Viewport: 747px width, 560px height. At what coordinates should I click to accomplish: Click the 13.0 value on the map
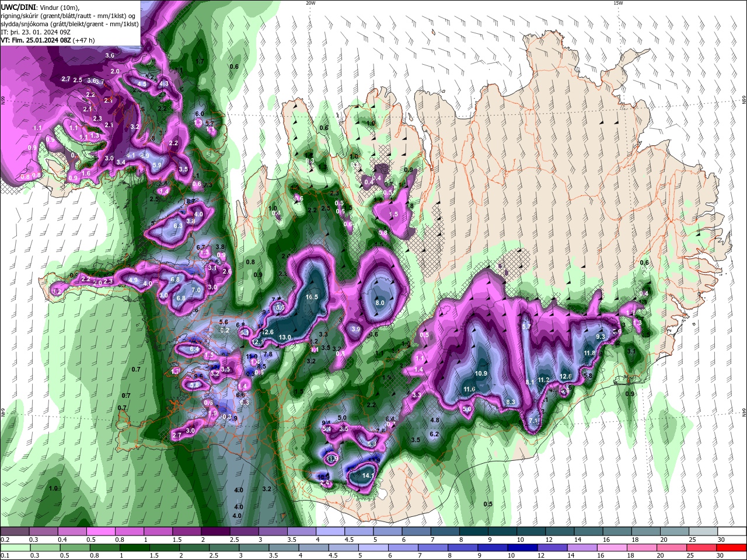[x=285, y=337]
